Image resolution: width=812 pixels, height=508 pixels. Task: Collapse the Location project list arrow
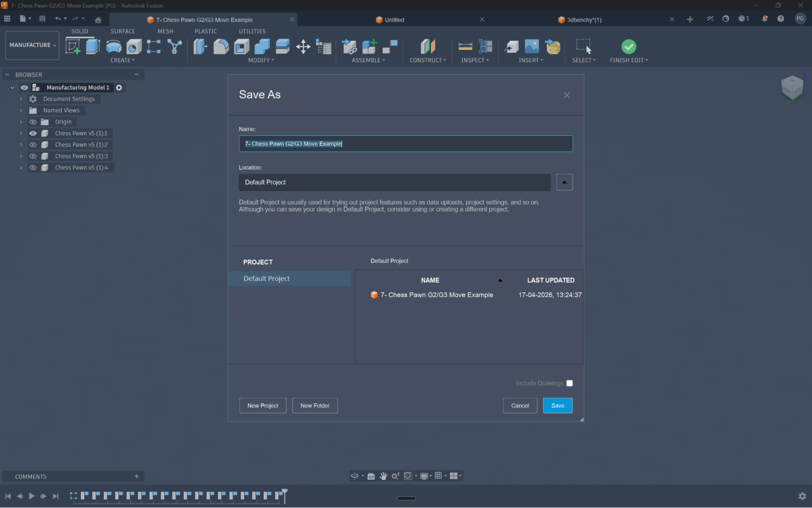tap(564, 182)
